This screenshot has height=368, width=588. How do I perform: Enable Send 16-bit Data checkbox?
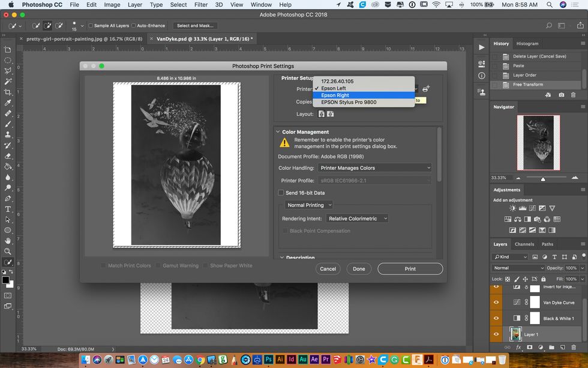[x=281, y=193]
